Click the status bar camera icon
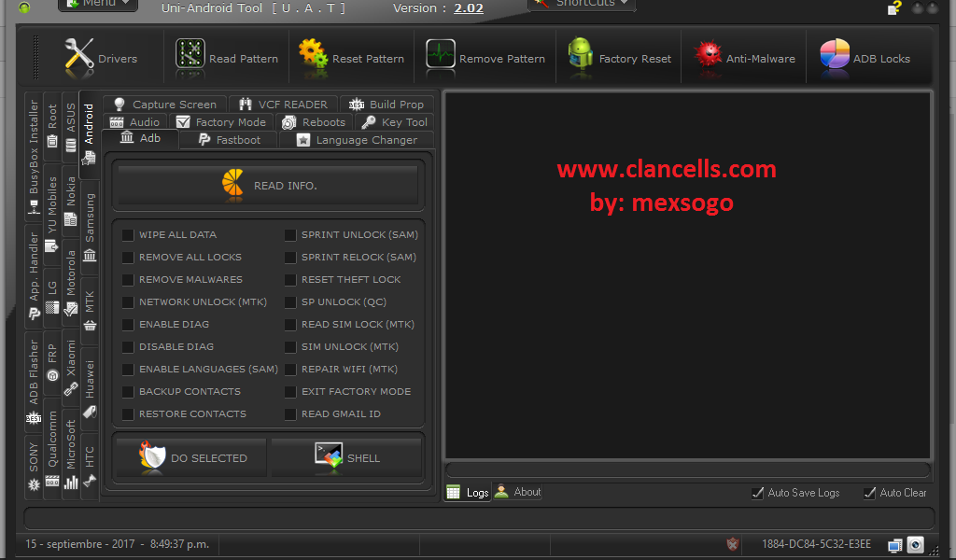This screenshot has width=956, height=560. [x=915, y=544]
